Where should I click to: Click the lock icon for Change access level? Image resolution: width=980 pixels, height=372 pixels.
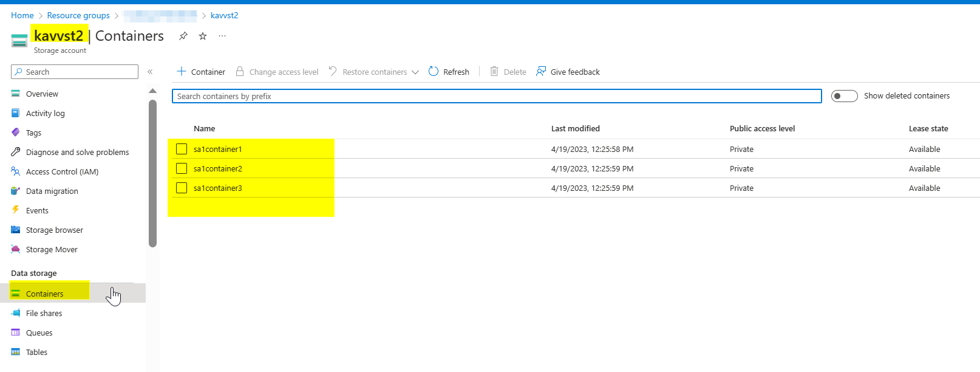click(x=240, y=71)
